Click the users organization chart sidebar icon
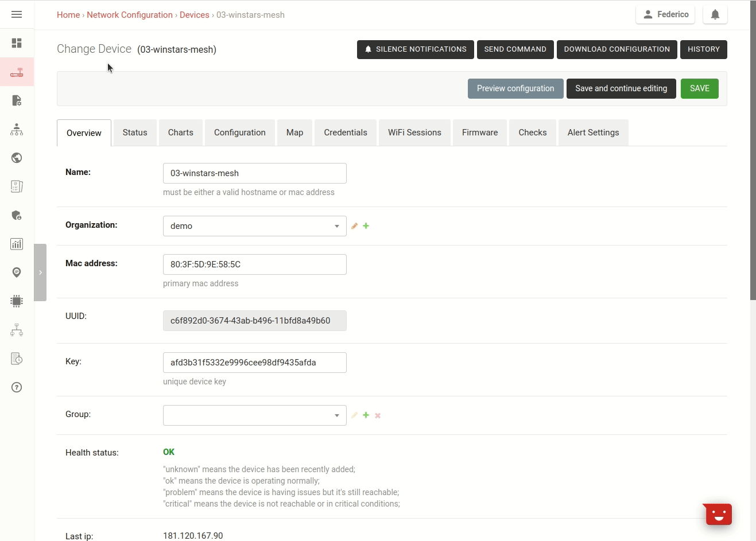This screenshot has height=541, width=756. (x=17, y=129)
